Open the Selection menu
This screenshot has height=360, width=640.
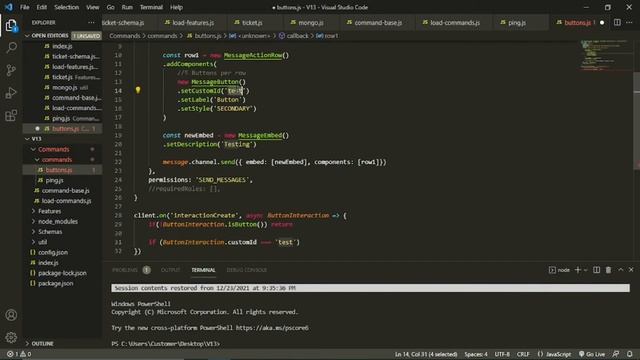67,7
